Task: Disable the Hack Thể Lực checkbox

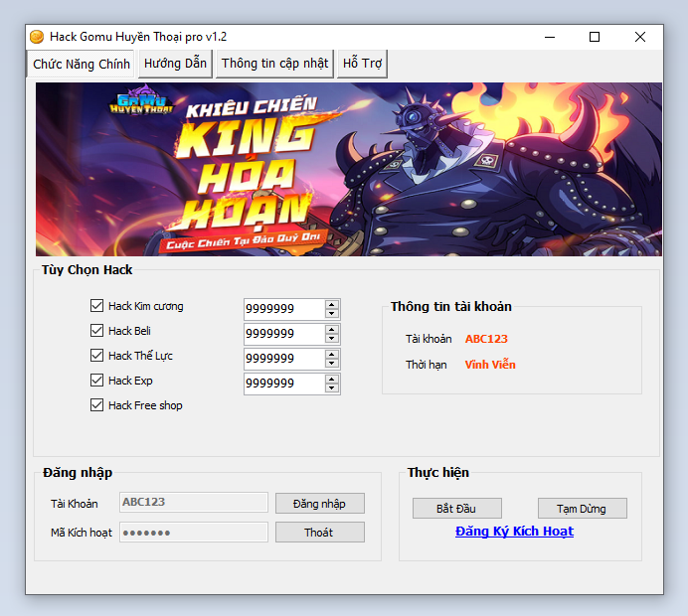Action: [x=97, y=356]
